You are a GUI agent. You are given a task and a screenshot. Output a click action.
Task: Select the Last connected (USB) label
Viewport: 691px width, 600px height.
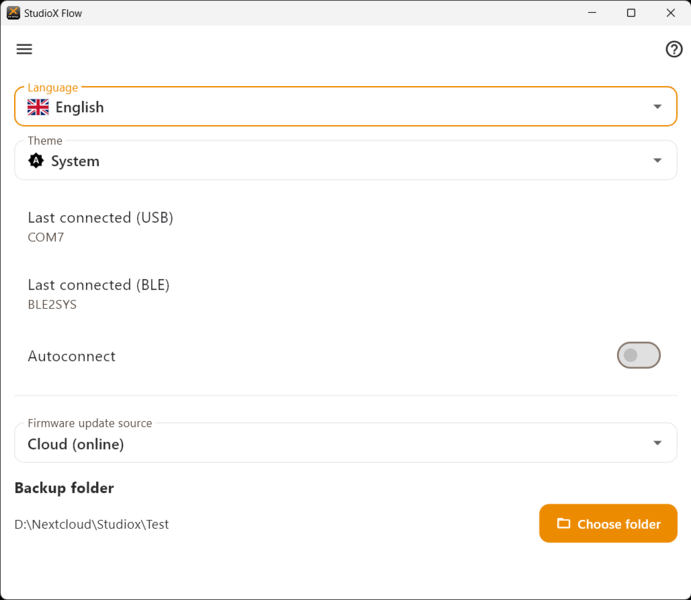[x=100, y=218]
